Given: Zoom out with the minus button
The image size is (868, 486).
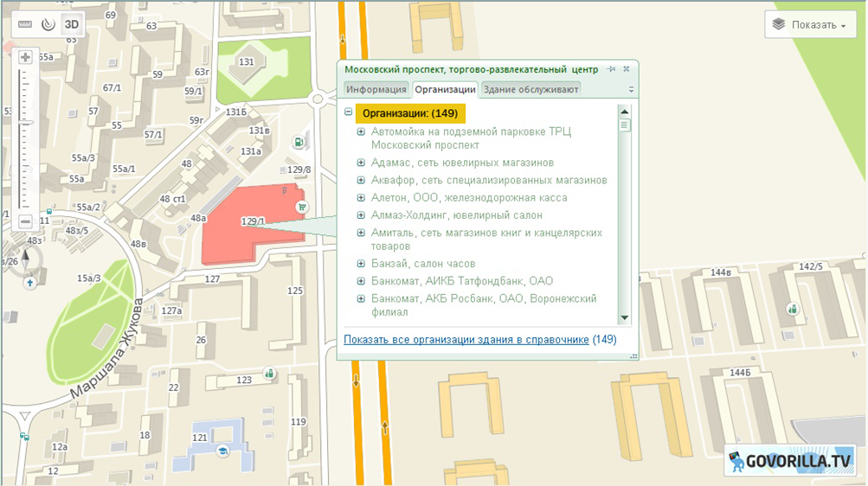Looking at the screenshot, I should coord(25,221).
